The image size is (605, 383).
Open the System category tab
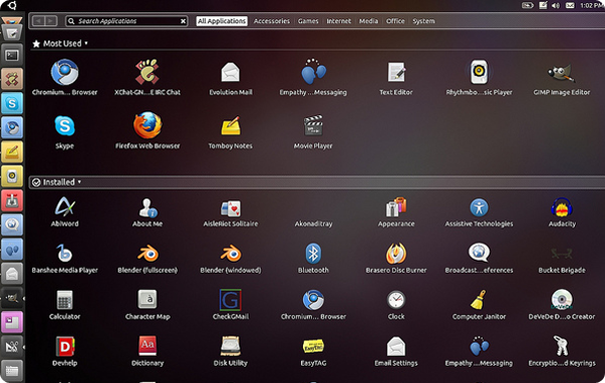pos(423,21)
